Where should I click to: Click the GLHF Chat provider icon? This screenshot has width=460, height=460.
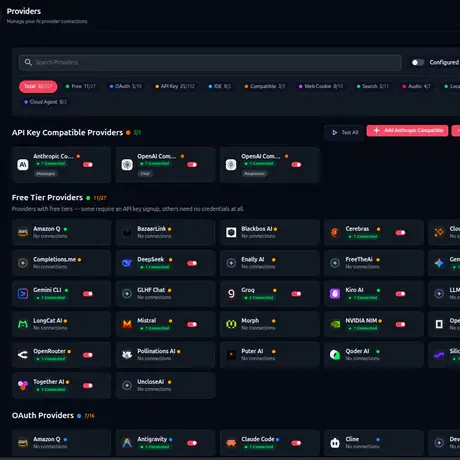coord(127,294)
